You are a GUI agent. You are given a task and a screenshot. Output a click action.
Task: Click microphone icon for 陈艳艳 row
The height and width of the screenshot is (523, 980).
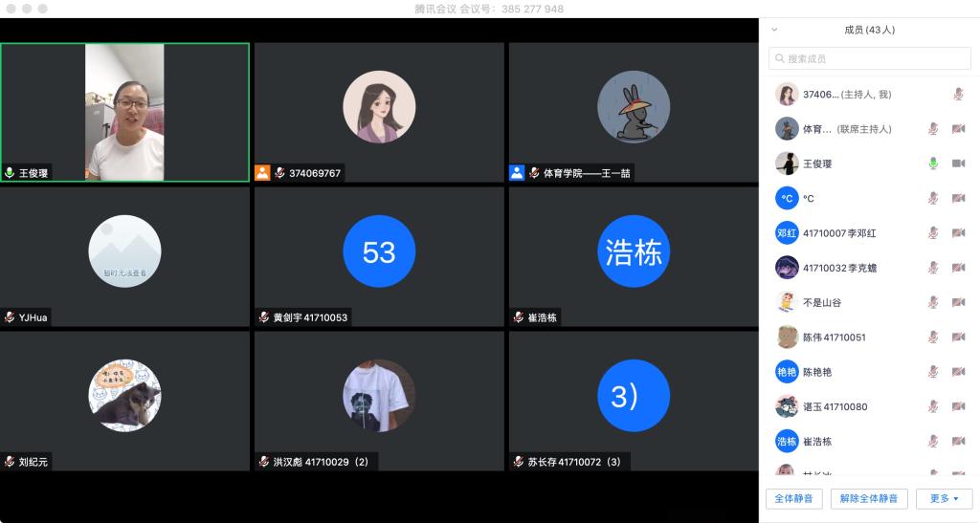point(932,372)
